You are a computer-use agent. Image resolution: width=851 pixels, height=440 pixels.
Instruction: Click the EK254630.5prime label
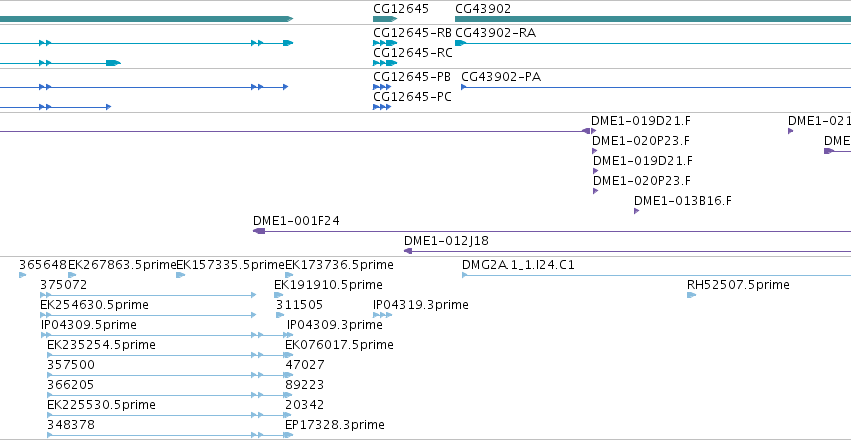(x=94, y=305)
